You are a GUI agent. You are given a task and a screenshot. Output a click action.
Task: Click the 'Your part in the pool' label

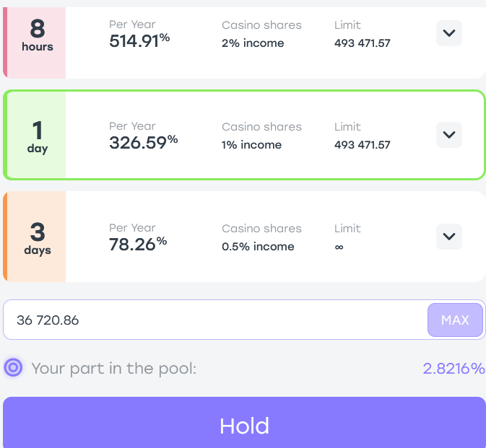(x=114, y=369)
